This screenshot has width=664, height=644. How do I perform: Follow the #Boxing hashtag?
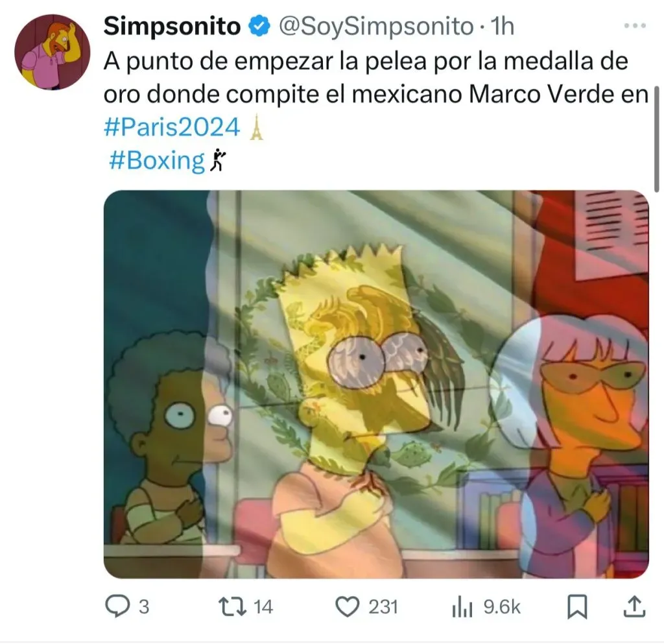pos(157,160)
